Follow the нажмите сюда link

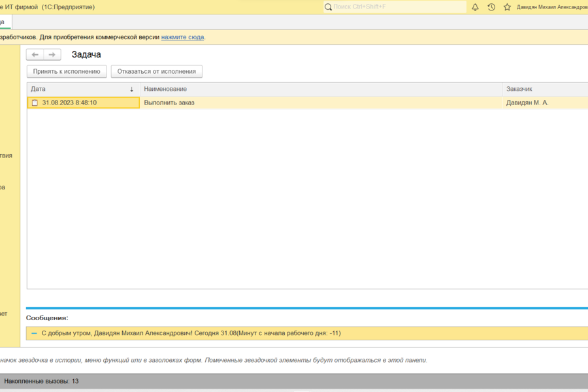tap(182, 37)
